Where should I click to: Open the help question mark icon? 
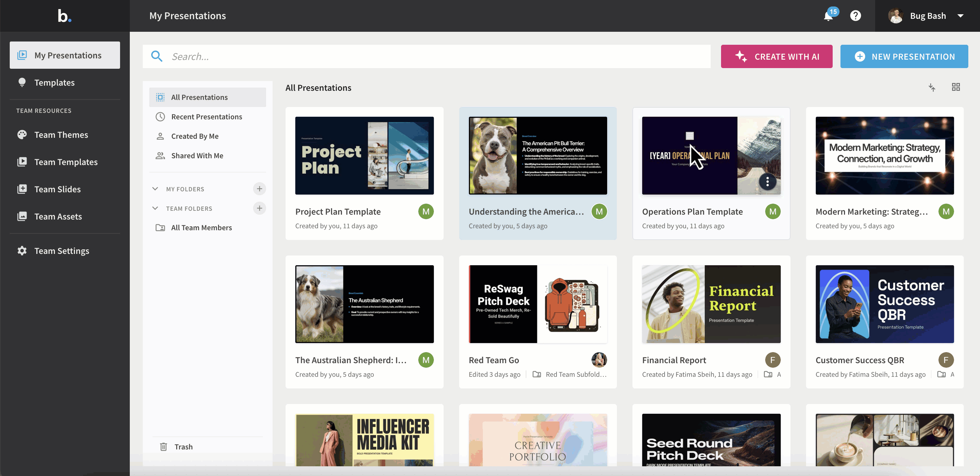[856, 16]
